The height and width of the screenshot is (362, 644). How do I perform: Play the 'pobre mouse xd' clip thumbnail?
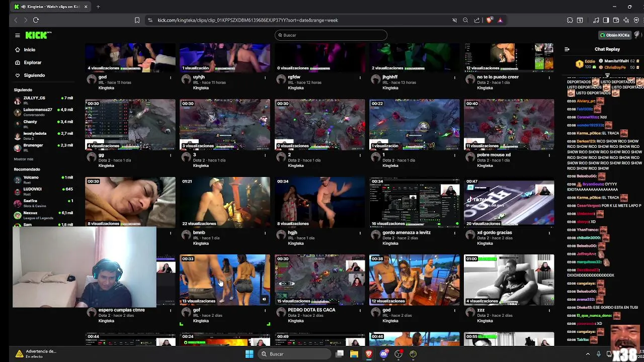pos(509,124)
